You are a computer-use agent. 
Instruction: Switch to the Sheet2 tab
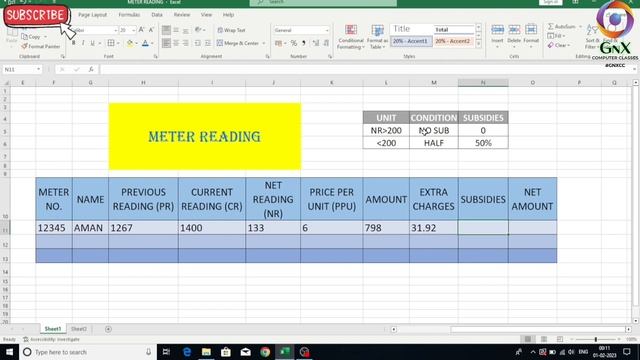tap(79, 329)
